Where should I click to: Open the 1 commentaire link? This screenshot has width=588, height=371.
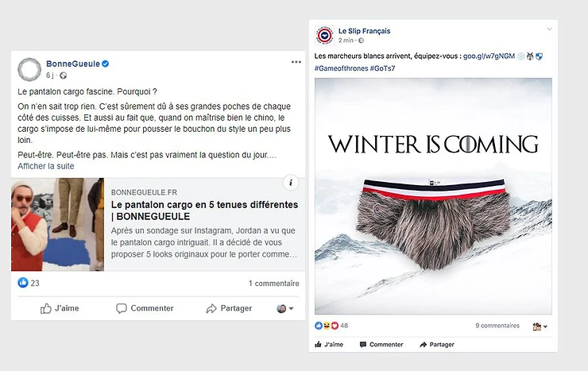point(274,284)
